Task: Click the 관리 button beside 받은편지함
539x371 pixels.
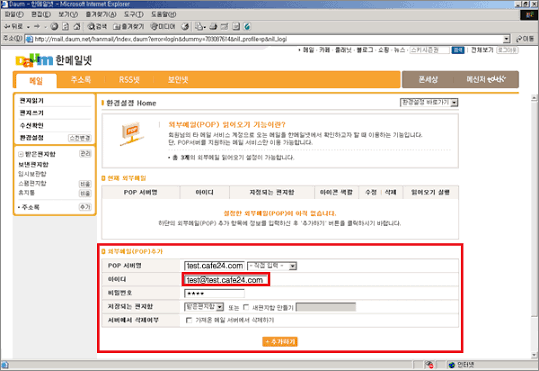Action: click(x=85, y=154)
